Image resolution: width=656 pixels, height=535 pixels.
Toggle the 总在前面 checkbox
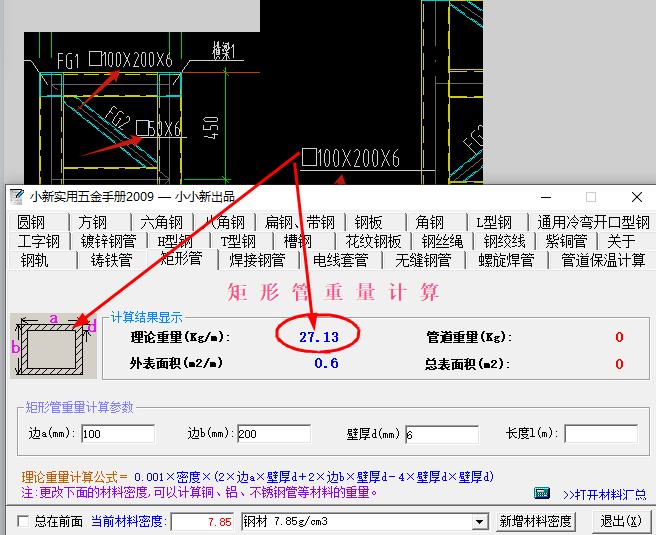pos(23,521)
